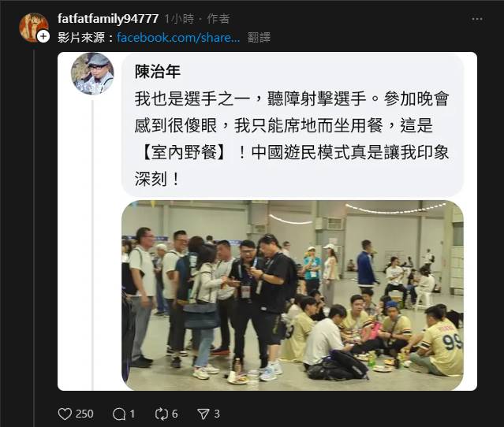Open fatfatfamily94777's profile picture
504x427 pixels.
[x=34, y=28]
